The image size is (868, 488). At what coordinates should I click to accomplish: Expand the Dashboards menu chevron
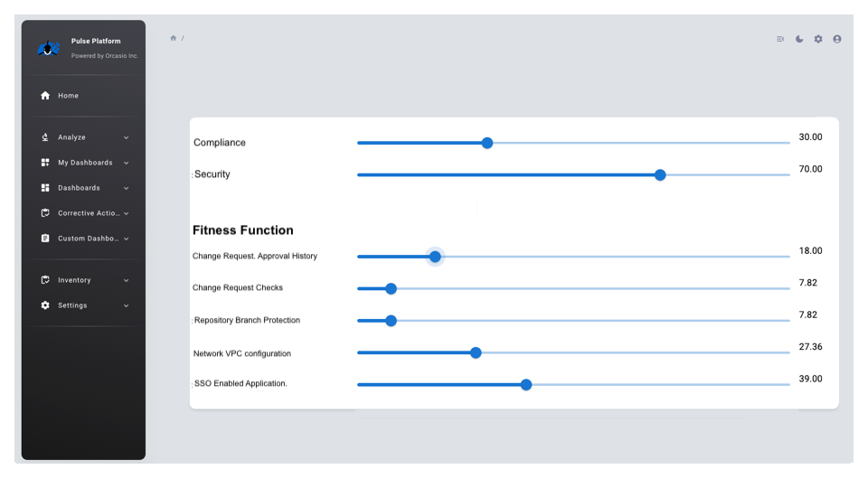pos(126,188)
